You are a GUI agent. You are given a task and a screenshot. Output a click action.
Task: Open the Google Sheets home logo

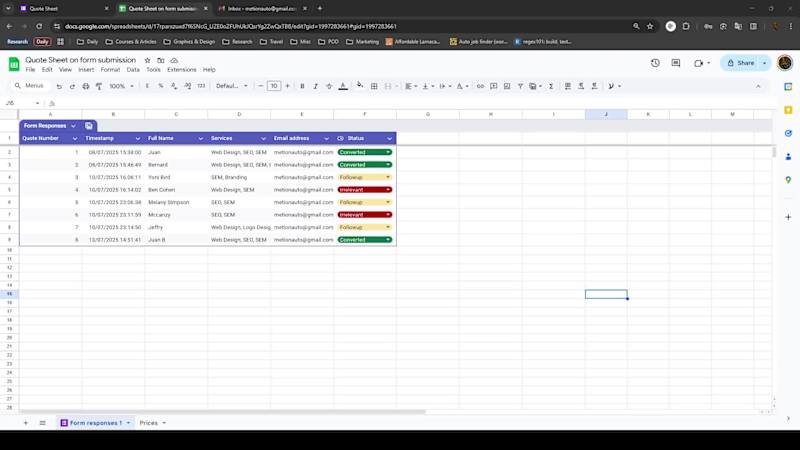click(14, 64)
